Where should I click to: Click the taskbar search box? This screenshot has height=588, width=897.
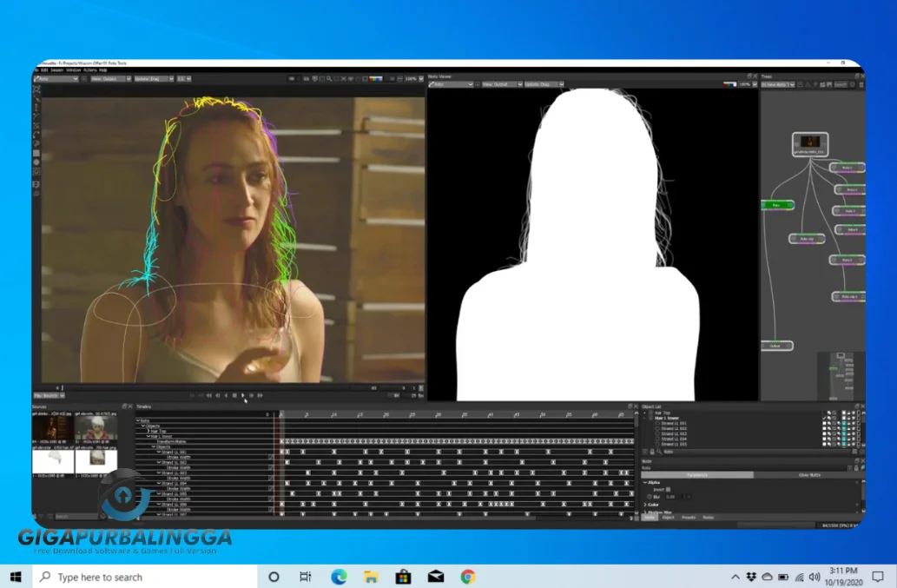click(x=145, y=577)
